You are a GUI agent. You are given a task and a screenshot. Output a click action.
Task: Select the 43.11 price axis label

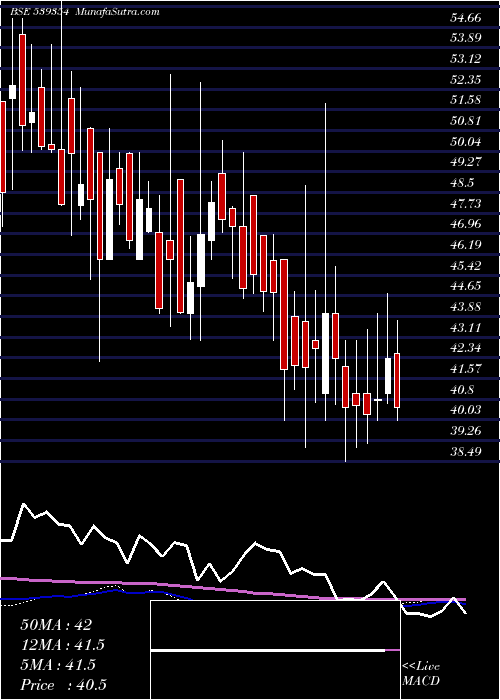click(466, 328)
